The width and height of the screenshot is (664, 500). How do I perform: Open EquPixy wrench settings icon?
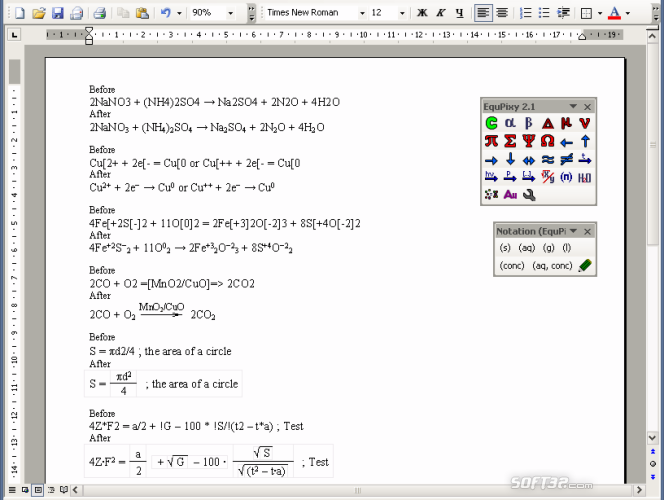529,195
